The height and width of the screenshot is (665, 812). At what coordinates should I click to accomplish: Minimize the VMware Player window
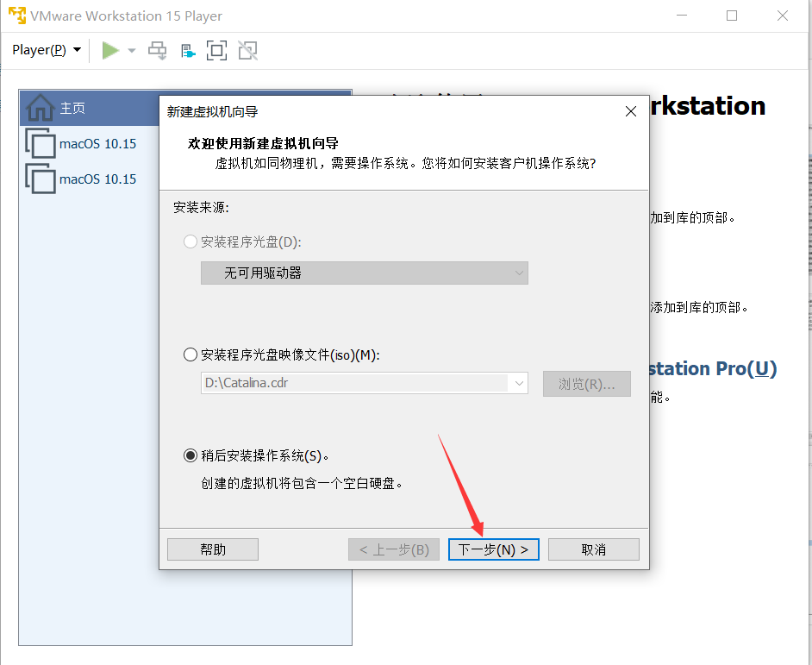tap(682, 16)
